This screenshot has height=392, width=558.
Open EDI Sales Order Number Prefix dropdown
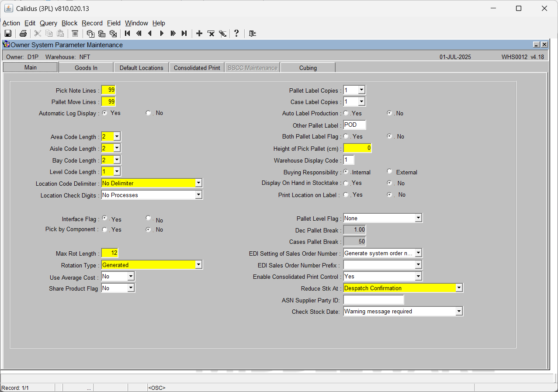point(418,265)
